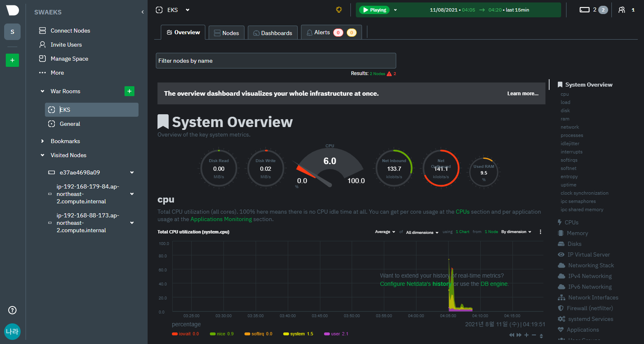
Task: Toggle the softirq legend dimension
Action: click(x=259, y=334)
